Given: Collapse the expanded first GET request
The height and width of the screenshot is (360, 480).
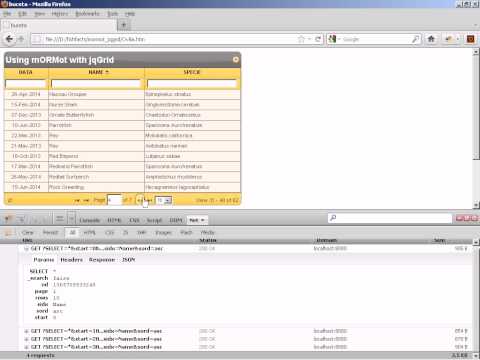Looking at the screenshot, I should coord(26,249).
